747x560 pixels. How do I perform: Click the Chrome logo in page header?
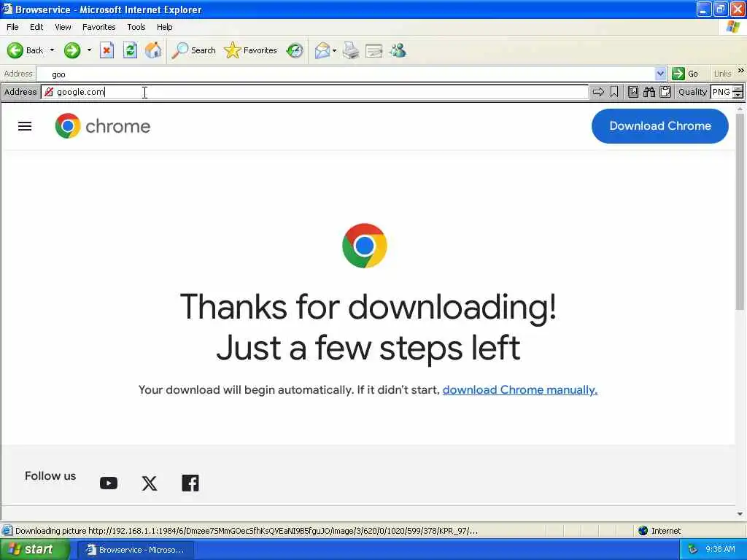click(x=102, y=126)
